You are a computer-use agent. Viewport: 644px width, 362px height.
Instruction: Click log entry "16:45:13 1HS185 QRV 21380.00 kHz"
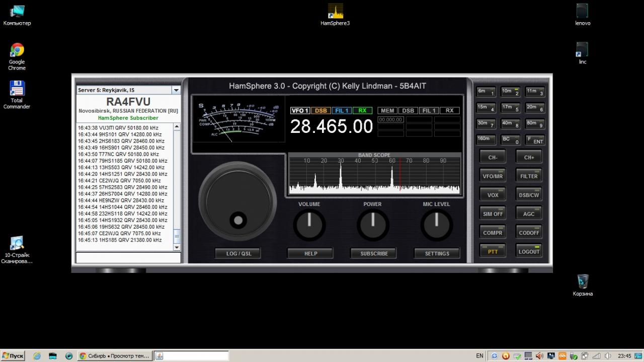tap(120, 240)
